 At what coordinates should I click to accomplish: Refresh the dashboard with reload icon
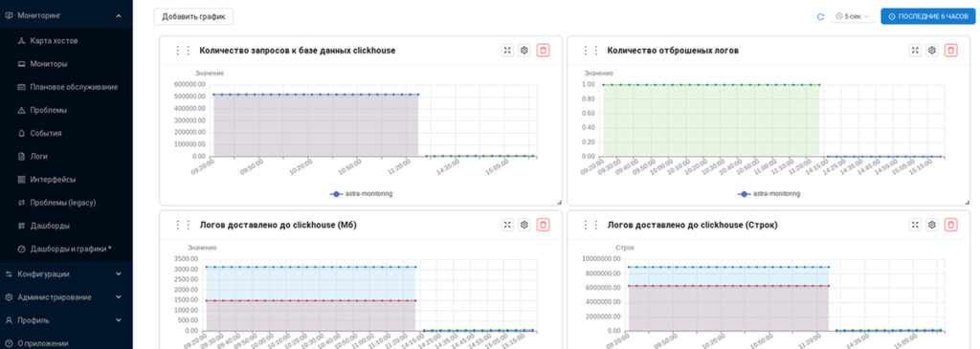[x=820, y=17]
